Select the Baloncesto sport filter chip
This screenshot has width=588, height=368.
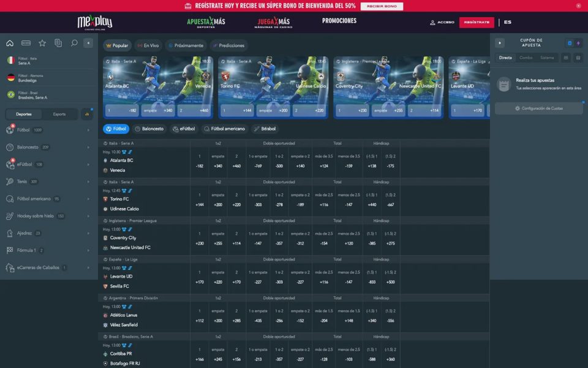[149, 129]
